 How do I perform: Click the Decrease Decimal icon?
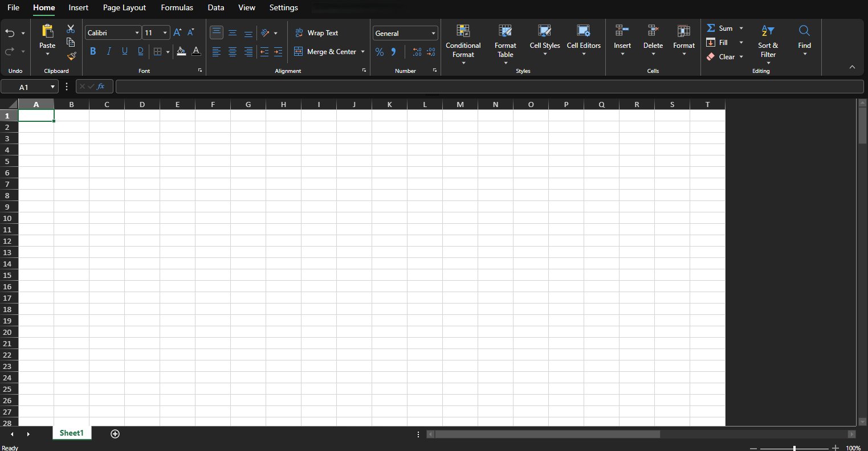pos(431,52)
